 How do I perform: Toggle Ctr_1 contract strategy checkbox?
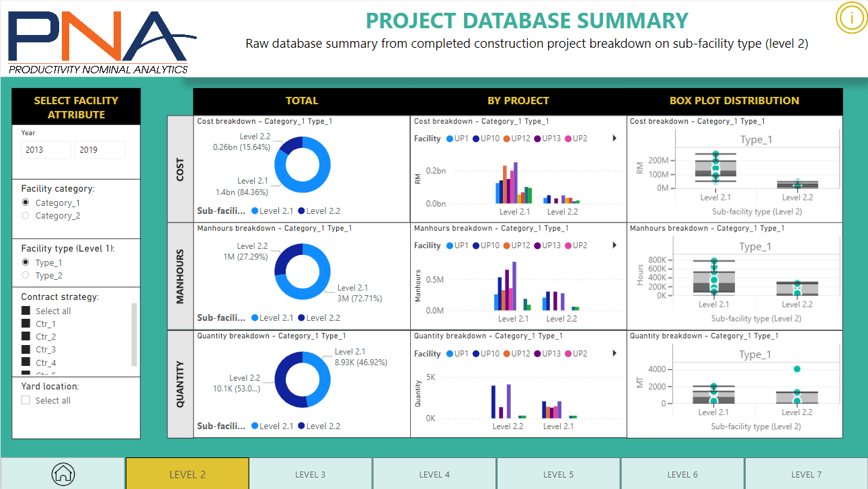coord(26,324)
